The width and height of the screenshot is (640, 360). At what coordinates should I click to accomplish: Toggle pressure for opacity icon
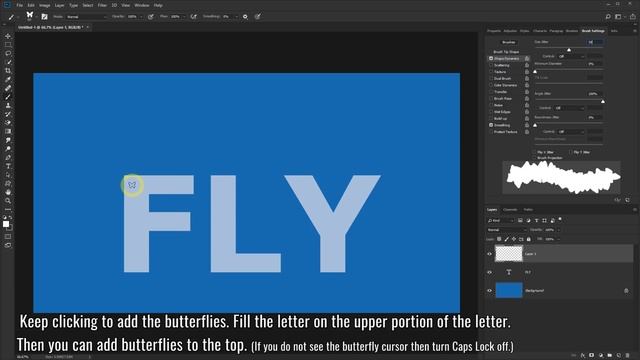pyautogui.click(x=151, y=17)
